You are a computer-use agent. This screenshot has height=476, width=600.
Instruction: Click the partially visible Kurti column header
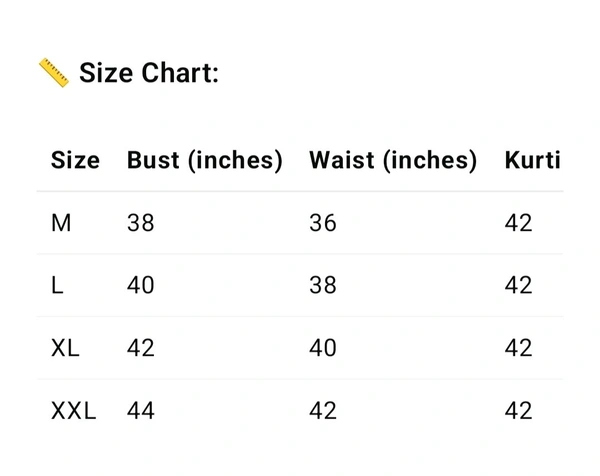533,160
